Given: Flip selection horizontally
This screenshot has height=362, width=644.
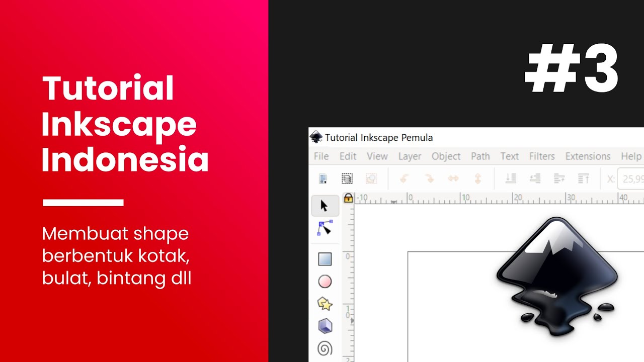Looking at the screenshot, I should [x=453, y=178].
